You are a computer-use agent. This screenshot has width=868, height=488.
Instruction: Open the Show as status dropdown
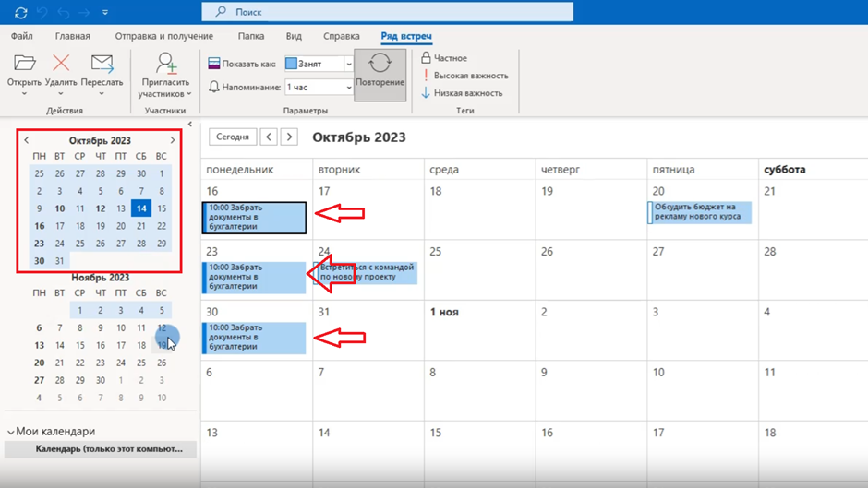point(348,65)
